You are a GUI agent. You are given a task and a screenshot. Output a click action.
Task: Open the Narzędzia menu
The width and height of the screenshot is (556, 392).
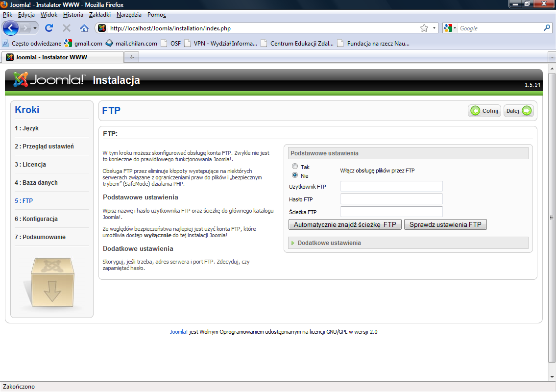[x=129, y=15]
